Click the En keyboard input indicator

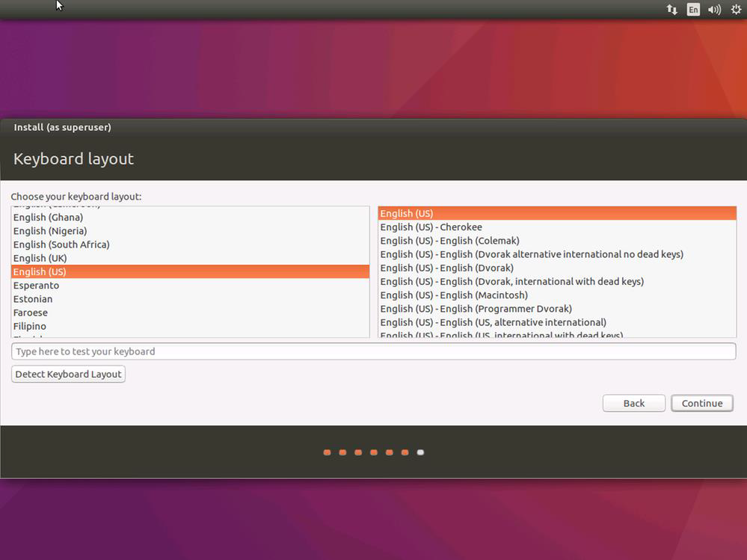click(x=693, y=10)
